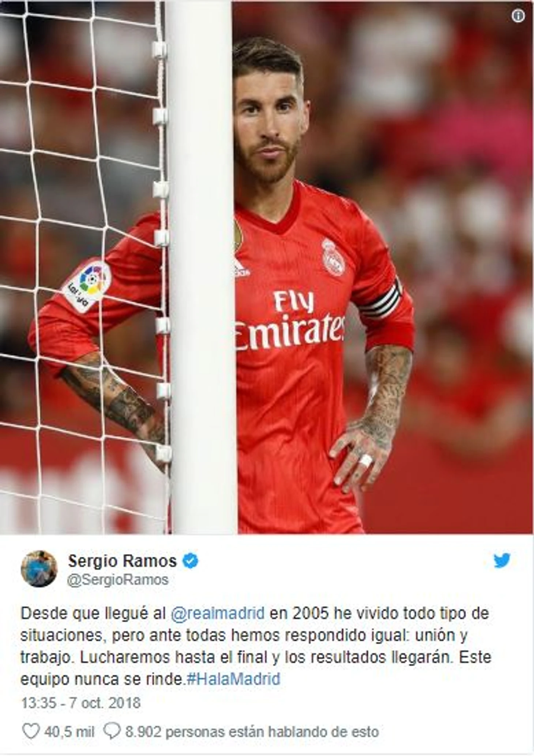Click the blue verified badge
534x756 pixels.
[x=190, y=561]
